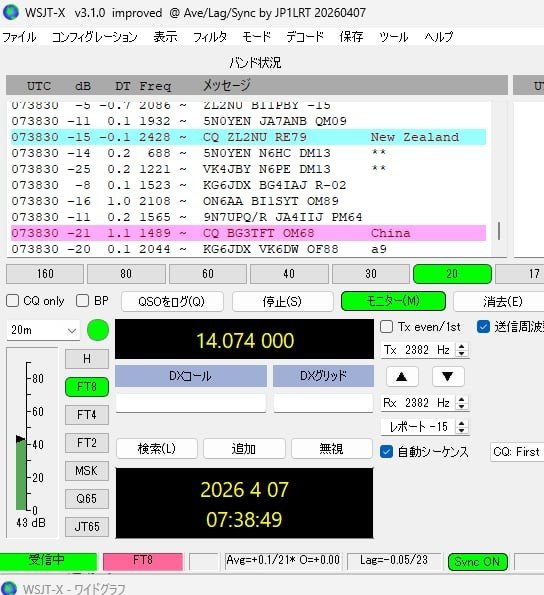Select the 40 band button
Image resolution: width=544 pixels, height=595 pixels.
point(289,274)
